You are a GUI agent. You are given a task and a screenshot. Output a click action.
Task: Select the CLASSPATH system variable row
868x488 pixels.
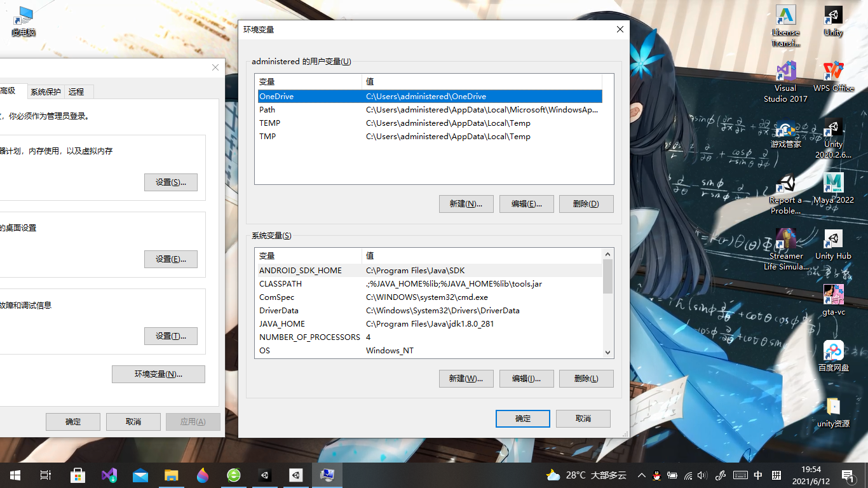coord(429,284)
